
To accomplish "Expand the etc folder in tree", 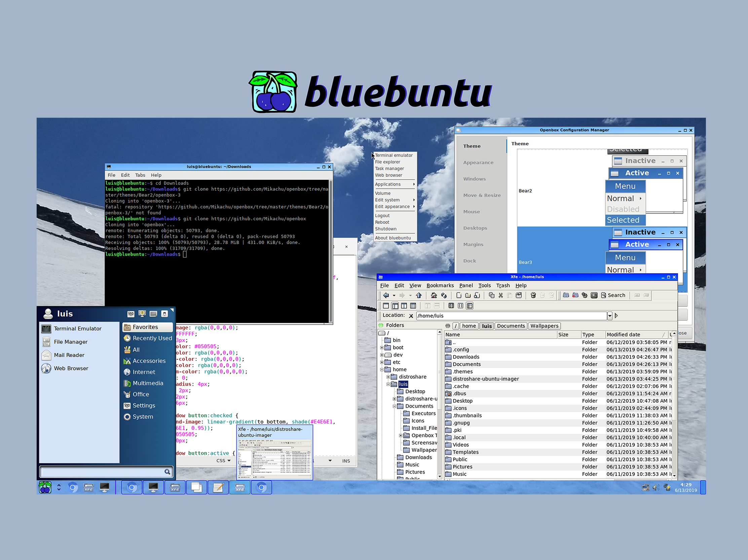I will tap(382, 362).
